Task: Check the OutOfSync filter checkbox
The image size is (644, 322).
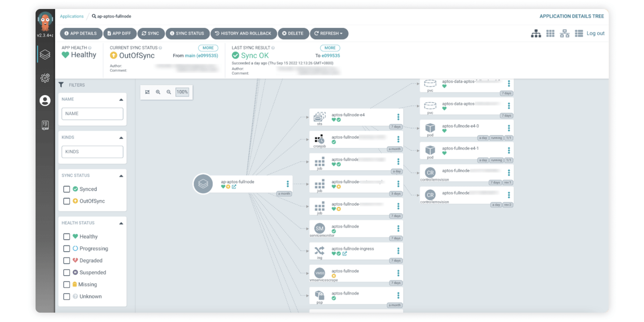Action: coord(67,201)
